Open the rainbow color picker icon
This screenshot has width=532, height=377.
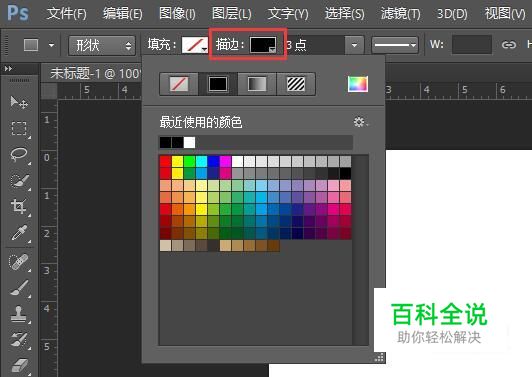[x=358, y=84]
